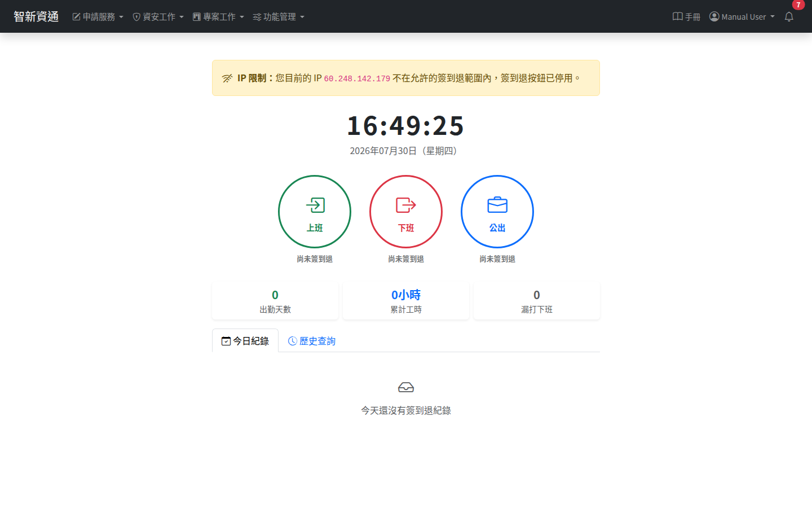Open the 申請服務 dropdown menu

point(98,17)
